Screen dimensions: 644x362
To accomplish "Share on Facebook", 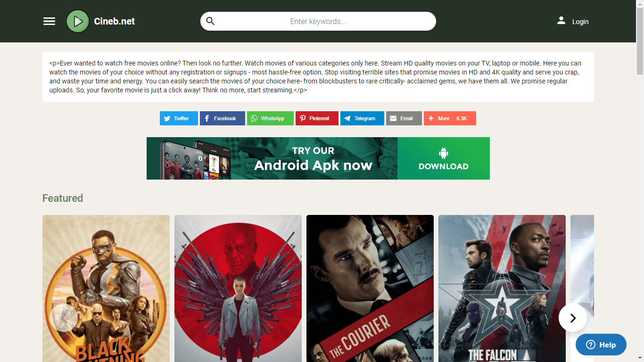I will (223, 118).
